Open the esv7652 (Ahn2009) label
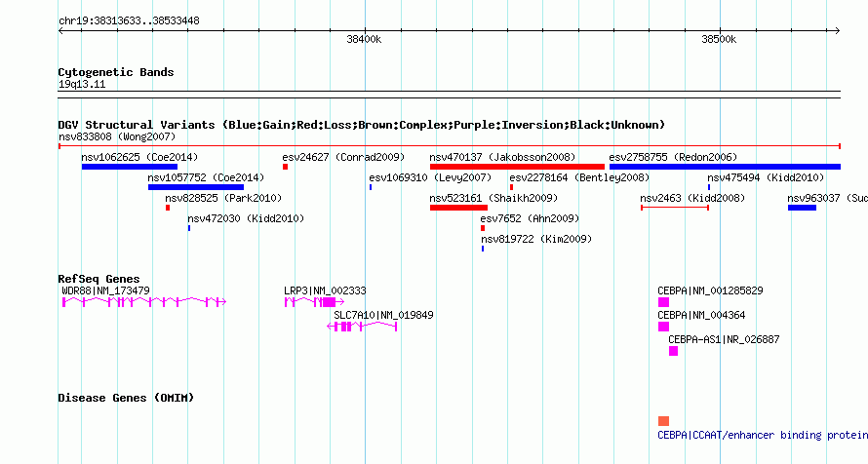 click(530, 218)
